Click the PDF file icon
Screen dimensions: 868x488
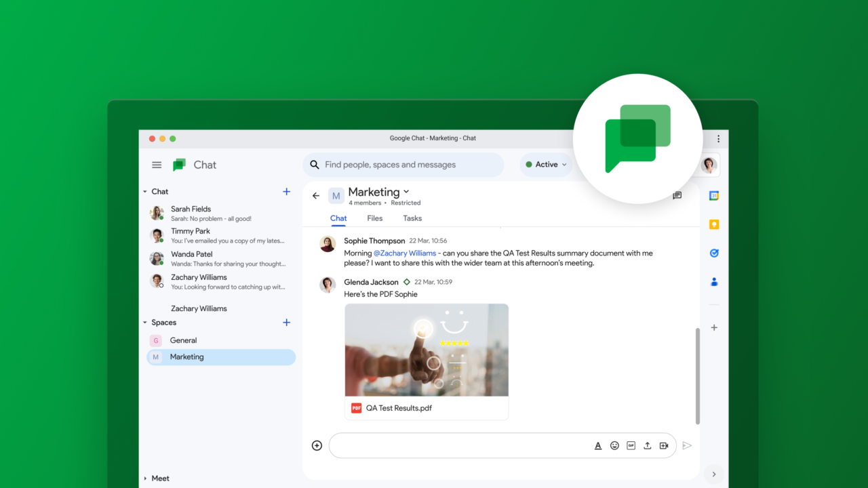click(x=356, y=408)
